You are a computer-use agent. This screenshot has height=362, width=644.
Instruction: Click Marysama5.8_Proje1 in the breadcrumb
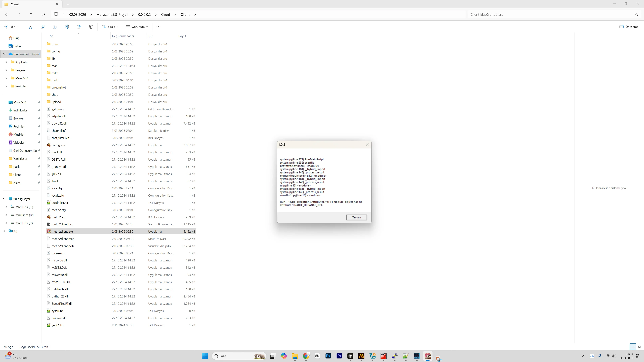click(x=112, y=14)
